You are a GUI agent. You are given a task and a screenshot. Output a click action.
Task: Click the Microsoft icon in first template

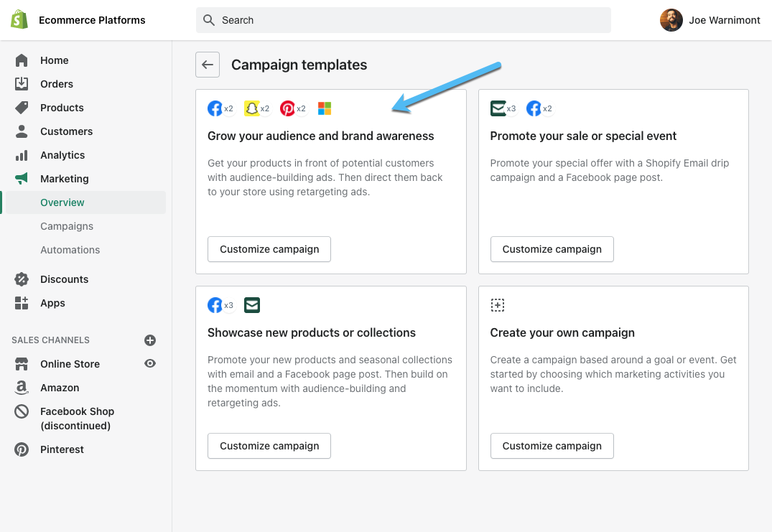(x=325, y=108)
